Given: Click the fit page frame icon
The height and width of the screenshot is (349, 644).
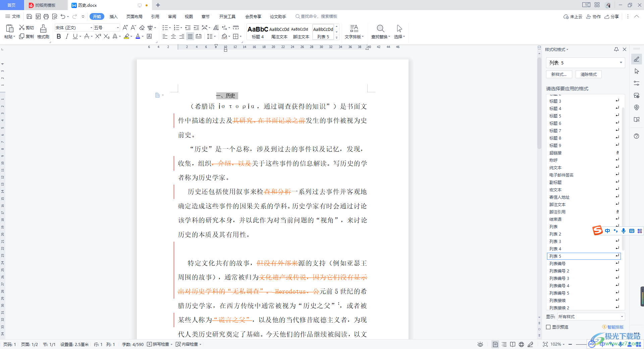Looking at the screenshot, I should [x=545, y=344].
